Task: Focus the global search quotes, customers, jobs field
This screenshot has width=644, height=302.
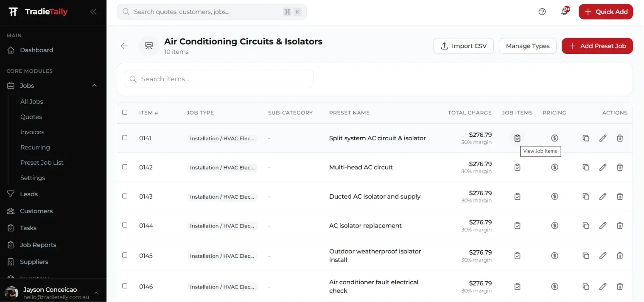Action: 212,12
